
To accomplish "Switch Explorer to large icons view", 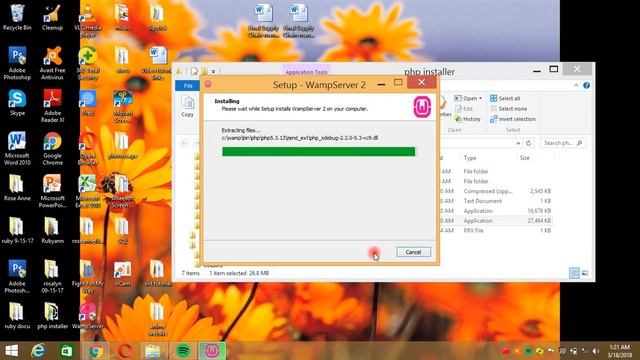I will [585, 273].
